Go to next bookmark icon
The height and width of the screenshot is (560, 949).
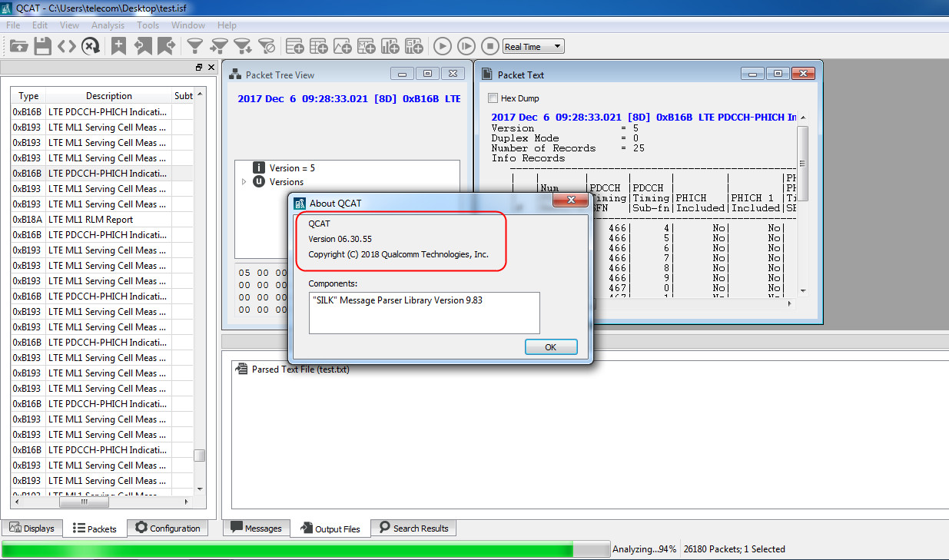166,46
